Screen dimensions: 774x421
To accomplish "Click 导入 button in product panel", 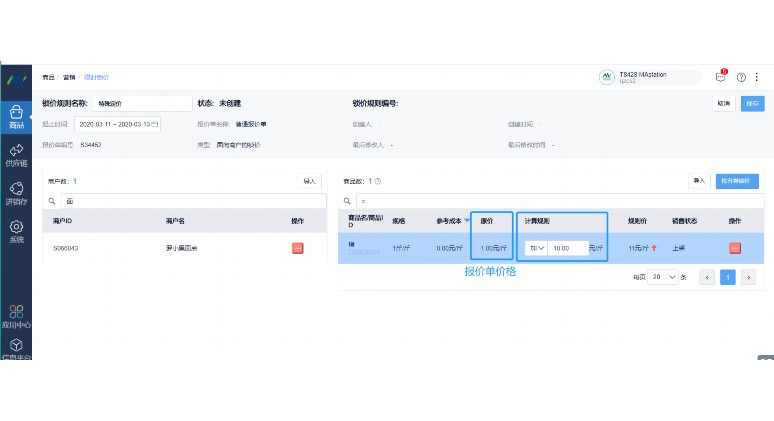I will click(699, 181).
